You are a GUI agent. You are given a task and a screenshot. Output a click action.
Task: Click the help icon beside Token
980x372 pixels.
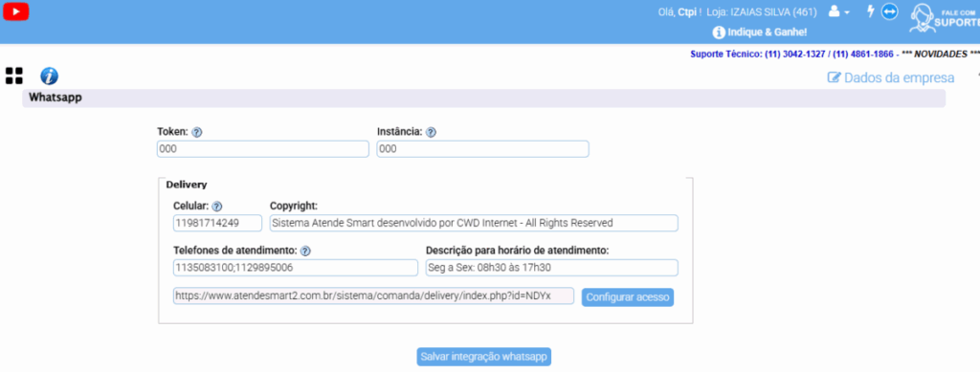[197, 132]
